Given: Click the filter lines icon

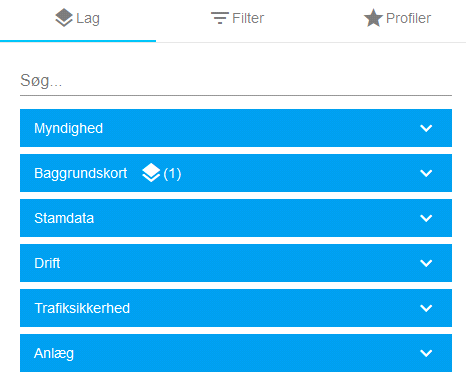Looking at the screenshot, I should coord(220,18).
